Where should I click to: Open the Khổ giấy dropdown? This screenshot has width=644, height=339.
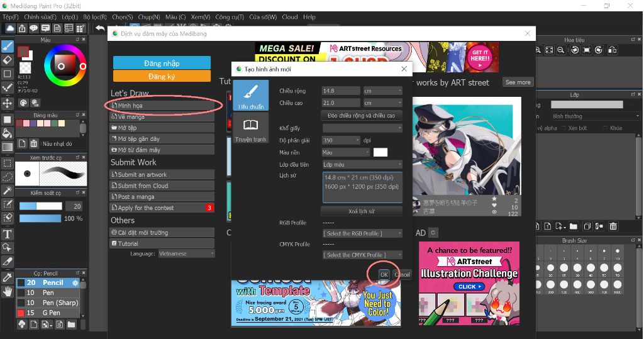[x=362, y=128]
